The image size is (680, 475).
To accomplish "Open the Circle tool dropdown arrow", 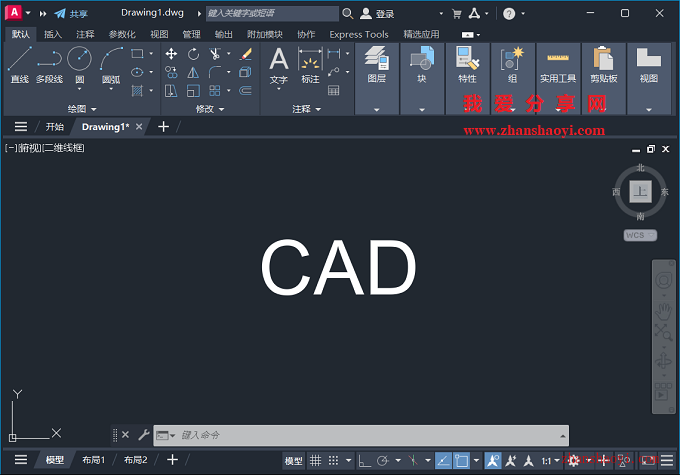I will tap(79, 89).
